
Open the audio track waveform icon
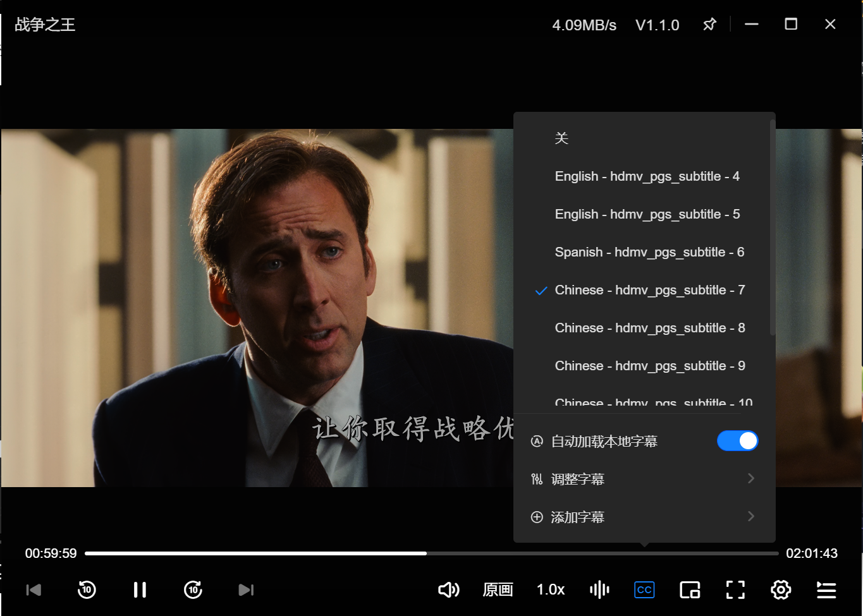pyautogui.click(x=599, y=590)
